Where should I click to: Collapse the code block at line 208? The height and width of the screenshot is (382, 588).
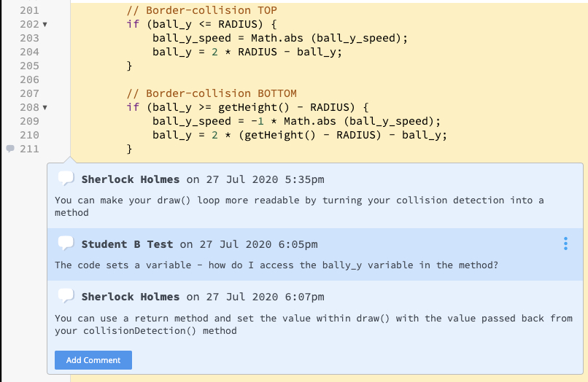coord(45,108)
